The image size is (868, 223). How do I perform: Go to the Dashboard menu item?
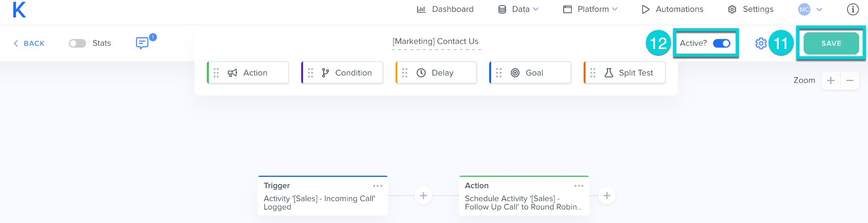pos(445,9)
